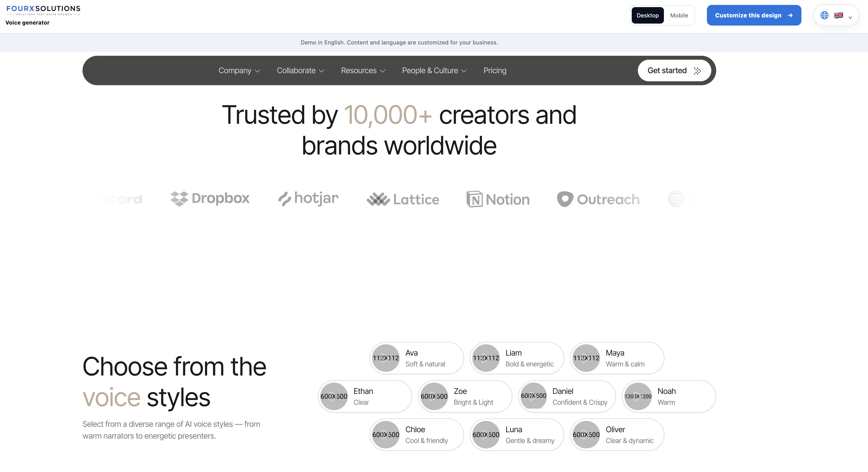Expand the Resources menu

click(363, 70)
